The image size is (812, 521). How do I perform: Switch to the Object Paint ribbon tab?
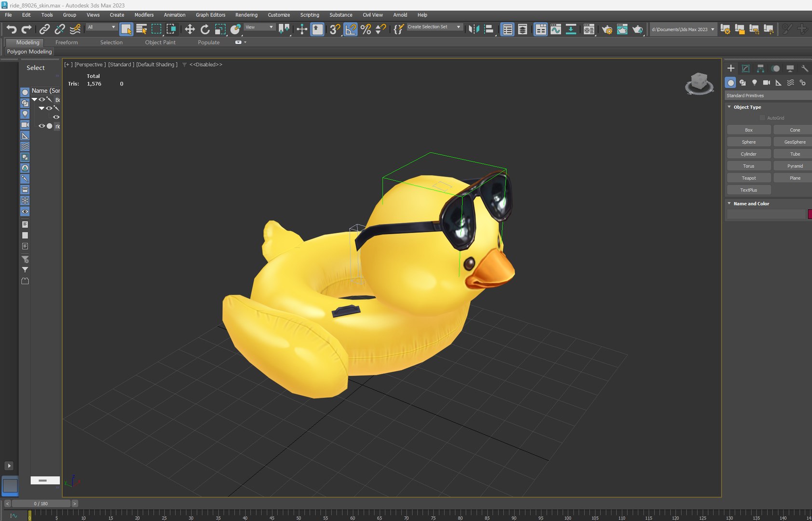pyautogui.click(x=160, y=42)
